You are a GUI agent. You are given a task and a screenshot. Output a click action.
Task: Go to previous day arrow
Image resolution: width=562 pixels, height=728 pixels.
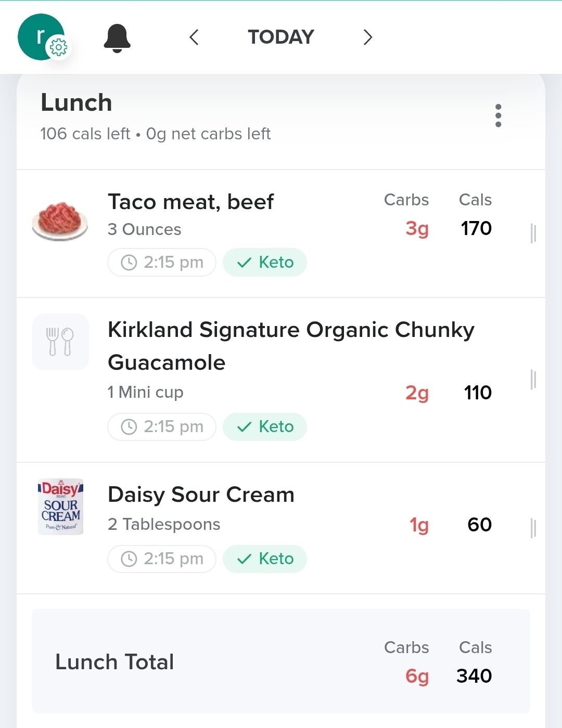[194, 37]
